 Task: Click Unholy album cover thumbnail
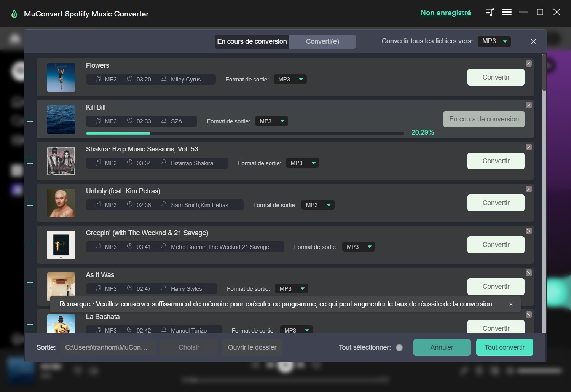coord(61,203)
